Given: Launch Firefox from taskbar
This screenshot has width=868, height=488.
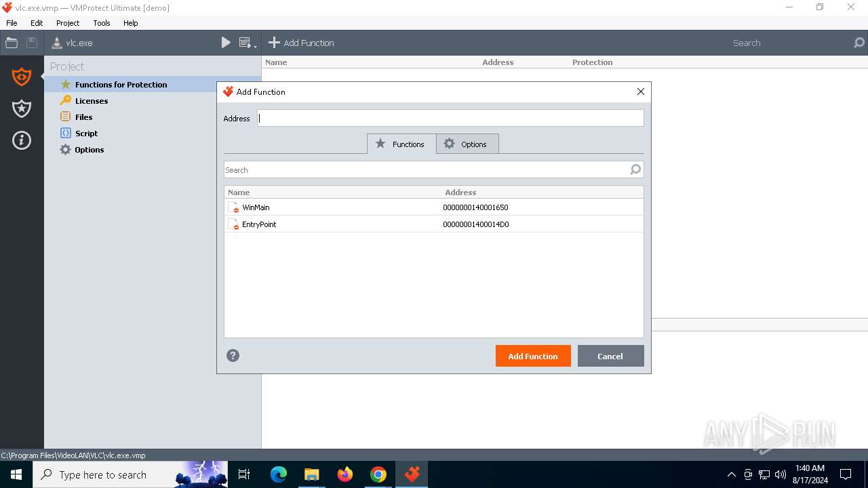Looking at the screenshot, I should pos(345,474).
